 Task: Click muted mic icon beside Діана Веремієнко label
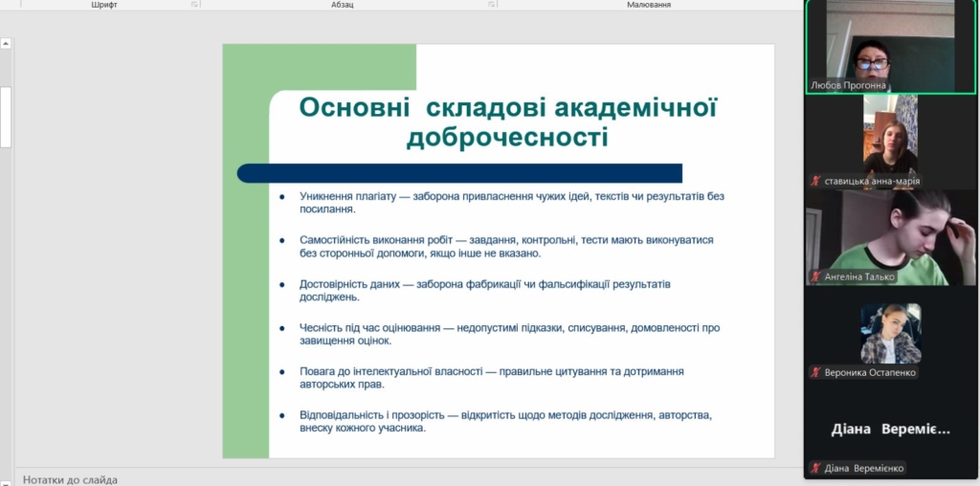point(815,468)
